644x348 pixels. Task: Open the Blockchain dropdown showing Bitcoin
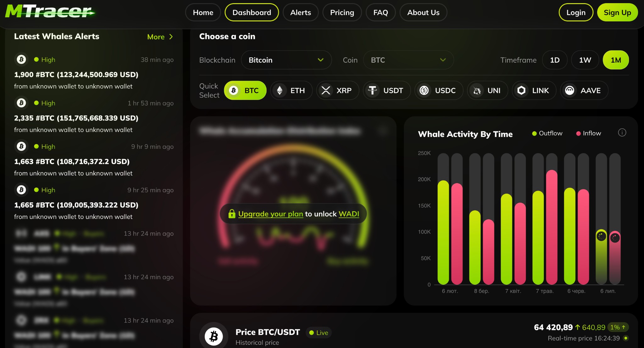pos(286,60)
